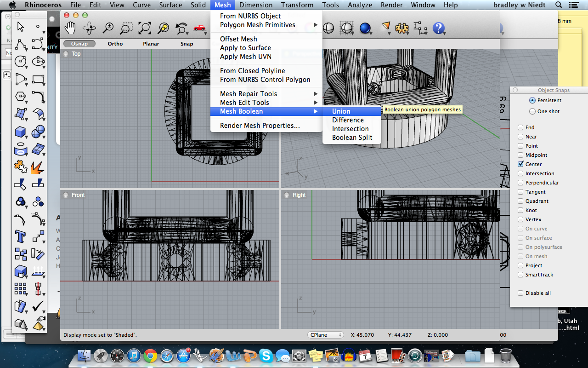
Task: Click the Join puzzle piece tool
Action: [x=21, y=166]
